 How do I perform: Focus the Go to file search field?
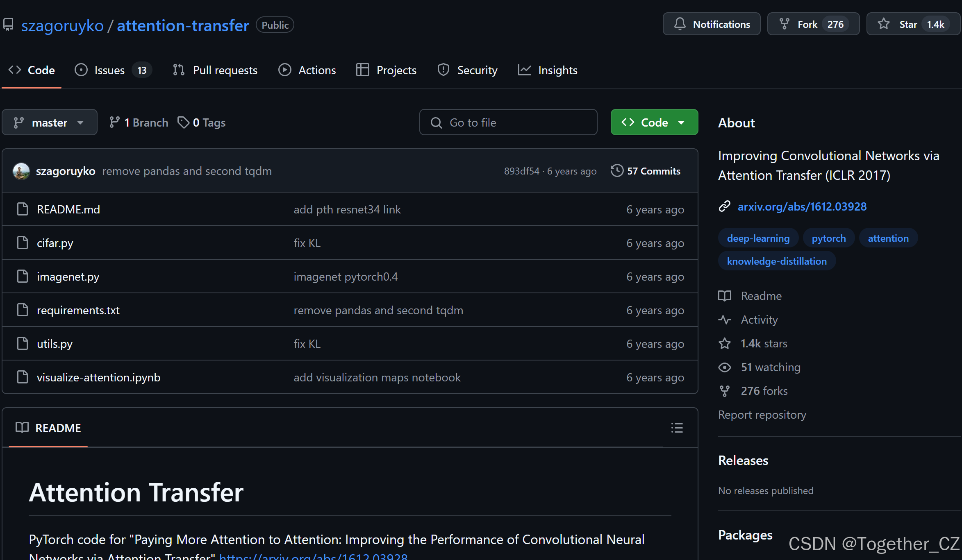tap(508, 122)
